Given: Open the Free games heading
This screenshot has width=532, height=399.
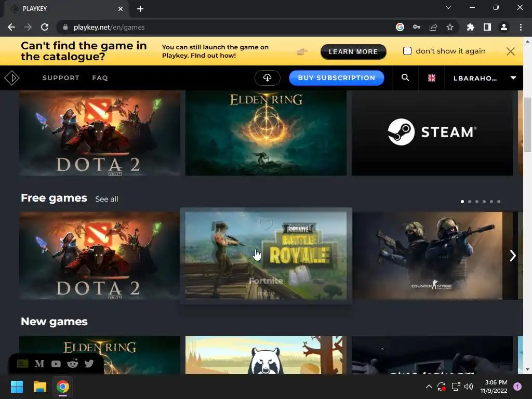Looking at the screenshot, I should pos(54,198).
